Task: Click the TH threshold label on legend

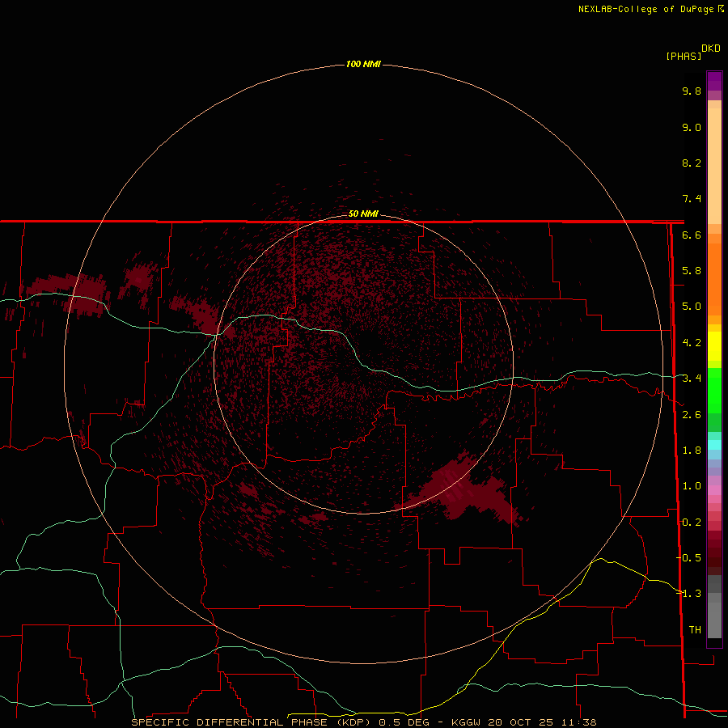Action: coord(695,630)
